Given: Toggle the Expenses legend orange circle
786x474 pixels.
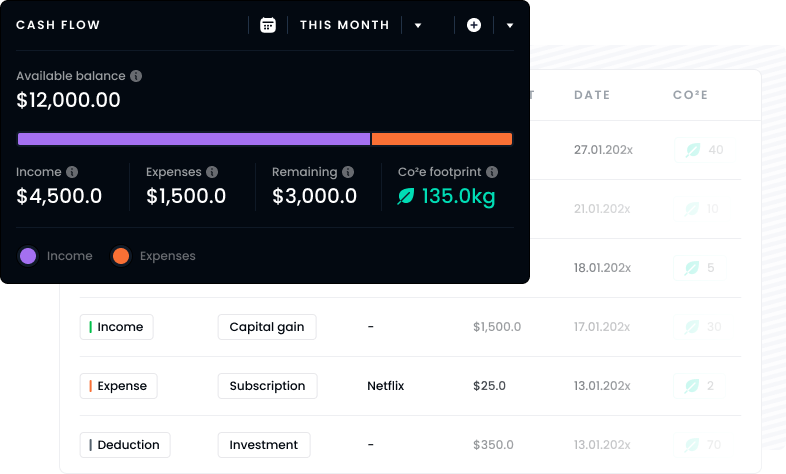Looking at the screenshot, I should point(121,256).
